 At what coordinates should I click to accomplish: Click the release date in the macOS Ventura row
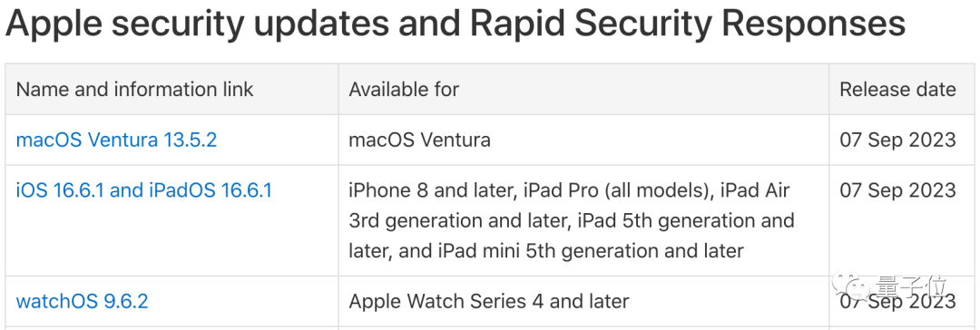897,140
